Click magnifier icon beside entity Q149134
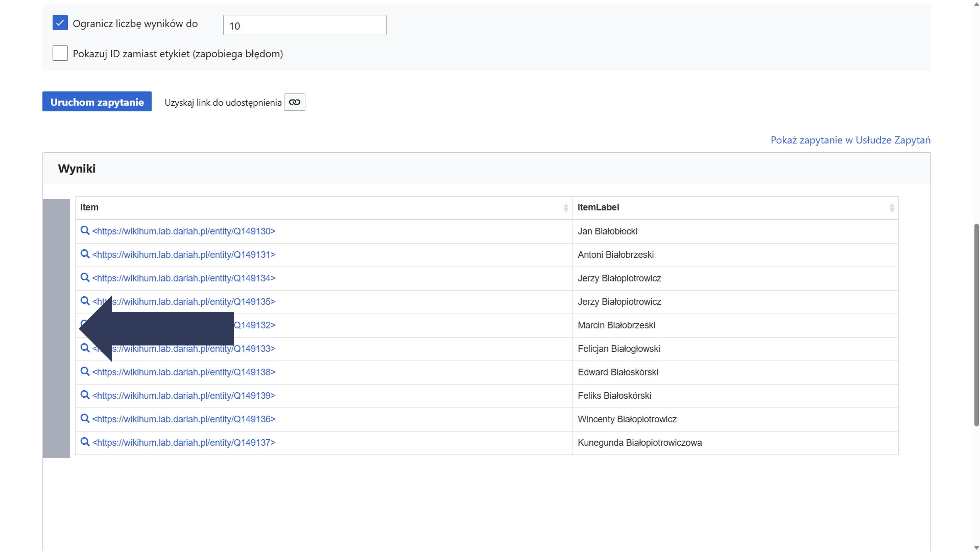The height and width of the screenshot is (551, 980). [85, 278]
